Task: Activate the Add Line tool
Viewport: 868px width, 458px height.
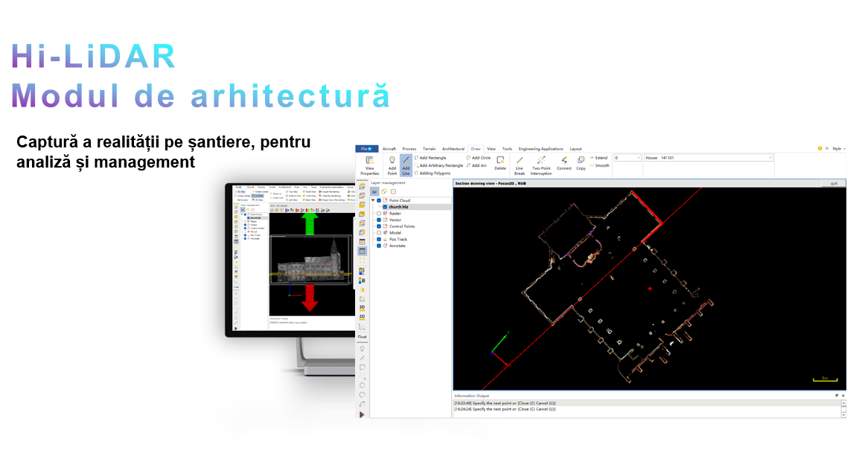Action: [x=406, y=165]
